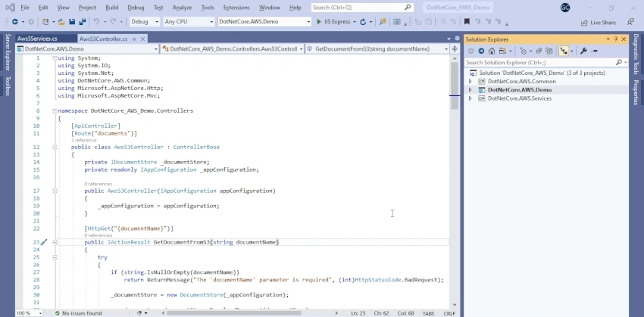Open the Toolbox side tab
The height and width of the screenshot is (317, 644).
point(8,85)
